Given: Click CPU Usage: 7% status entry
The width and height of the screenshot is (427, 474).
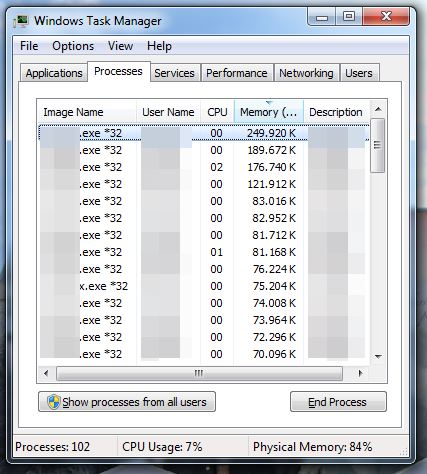Looking at the screenshot, I should [x=162, y=447].
